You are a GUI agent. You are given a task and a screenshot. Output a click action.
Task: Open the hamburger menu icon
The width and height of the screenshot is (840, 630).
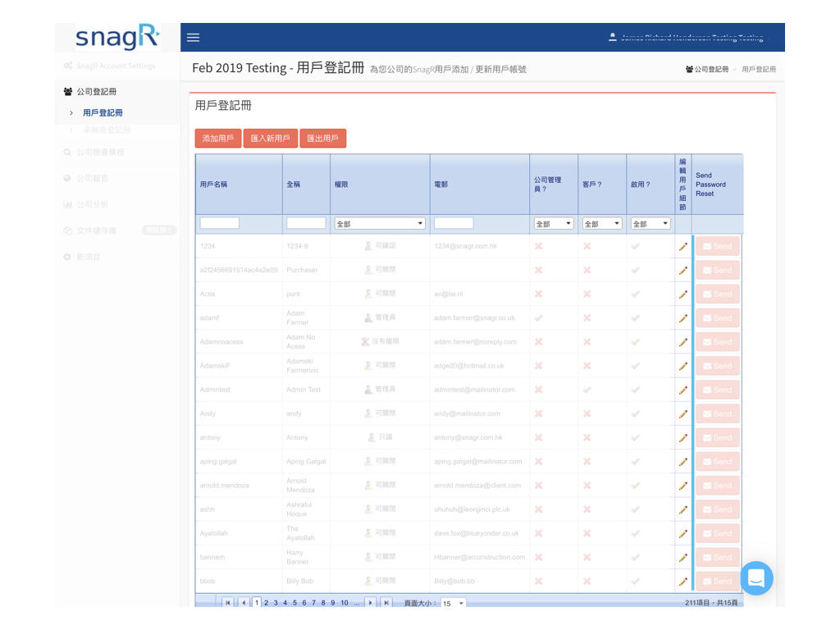pyautogui.click(x=193, y=38)
